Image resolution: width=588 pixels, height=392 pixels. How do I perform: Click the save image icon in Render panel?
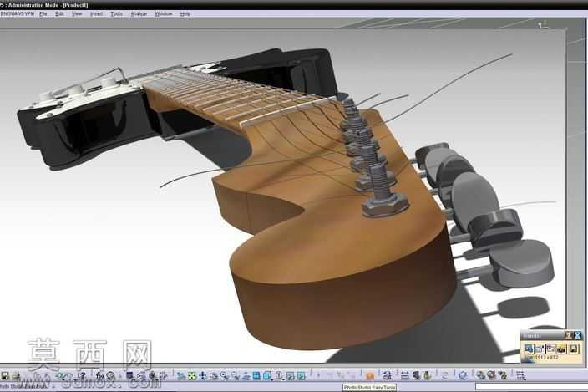coord(573,349)
